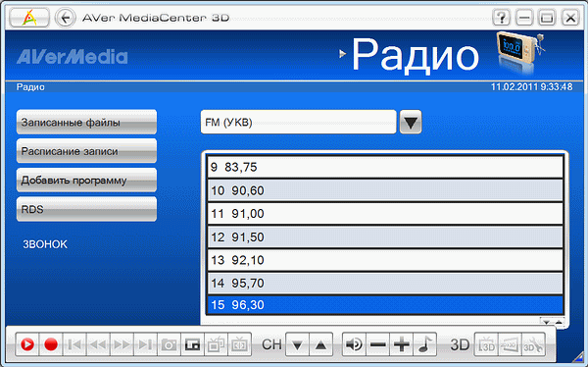Click the FM (УКВ) band selection field
This screenshot has width=588, height=367.
pos(299,122)
